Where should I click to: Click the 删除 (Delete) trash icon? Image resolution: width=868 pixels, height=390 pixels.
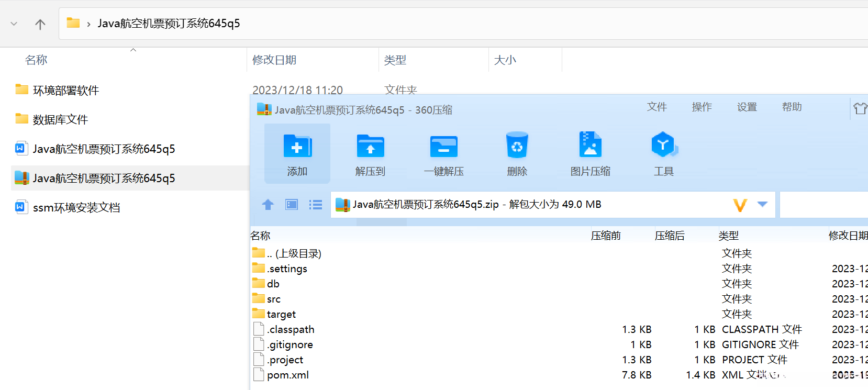click(517, 145)
